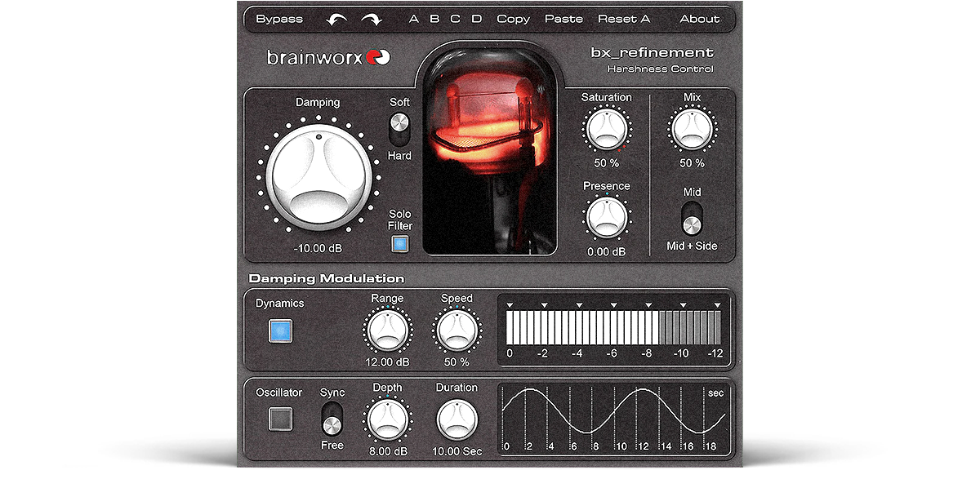Click the Bypass button

[278, 17]
